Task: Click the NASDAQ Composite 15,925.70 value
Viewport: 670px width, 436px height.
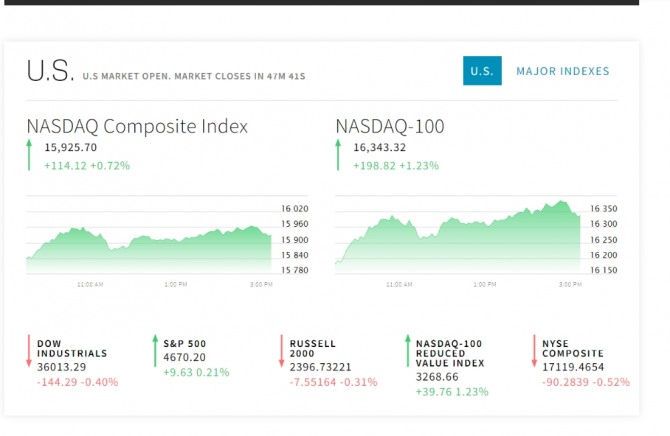Action: coord(70,148)
